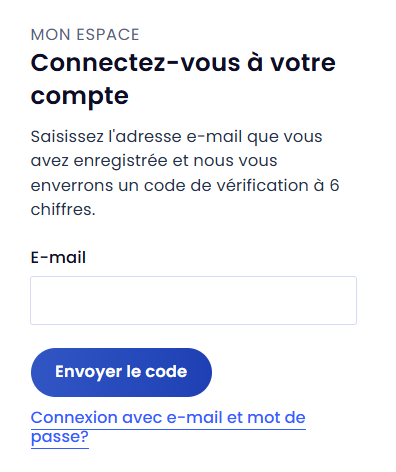Focus the empty text box under E-mail

[193, 300]
